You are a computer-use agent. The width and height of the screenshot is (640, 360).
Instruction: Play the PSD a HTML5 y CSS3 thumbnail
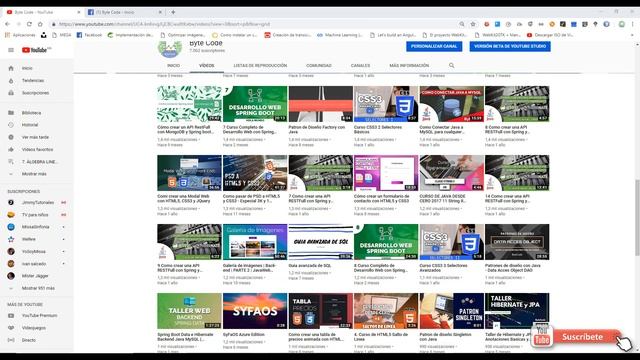tap(255, 173)
